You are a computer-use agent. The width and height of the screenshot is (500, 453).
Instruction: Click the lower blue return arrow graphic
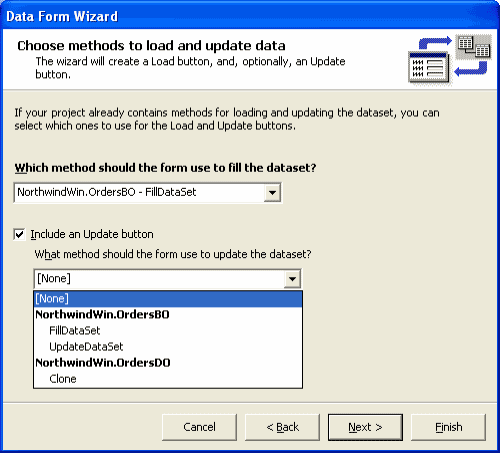point(471,69)
